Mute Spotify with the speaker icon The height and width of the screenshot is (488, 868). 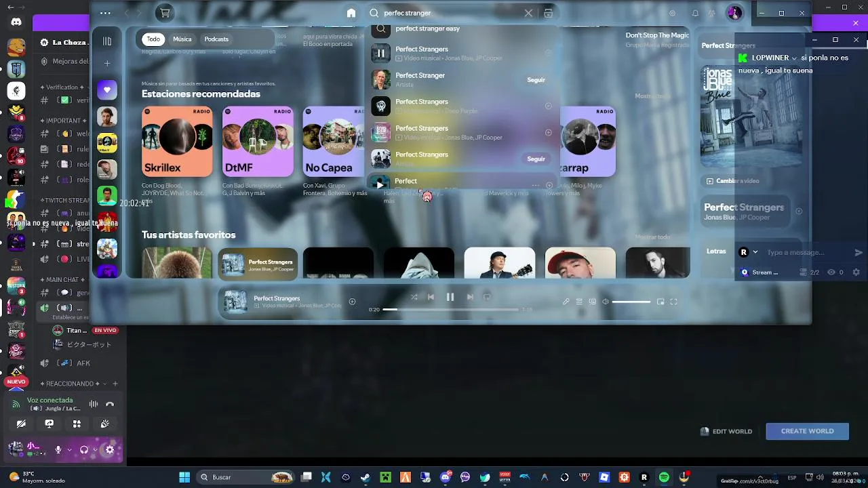[x=606, y=302]
